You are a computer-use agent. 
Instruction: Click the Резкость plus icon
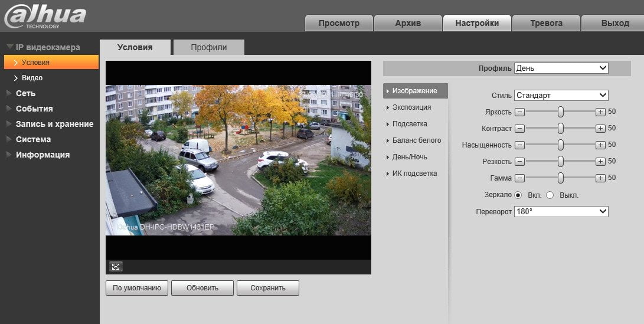(x=600, y=161)
